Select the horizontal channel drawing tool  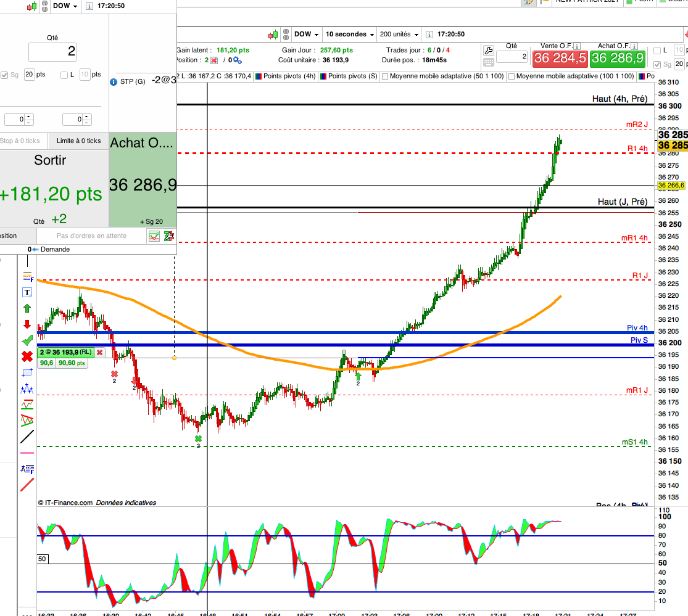tap(27, 405)
